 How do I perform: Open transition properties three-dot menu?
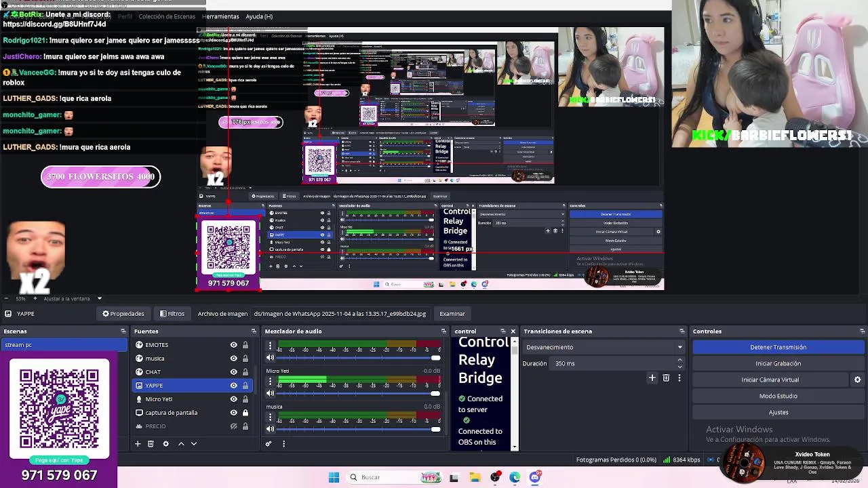tap(679, 378)
